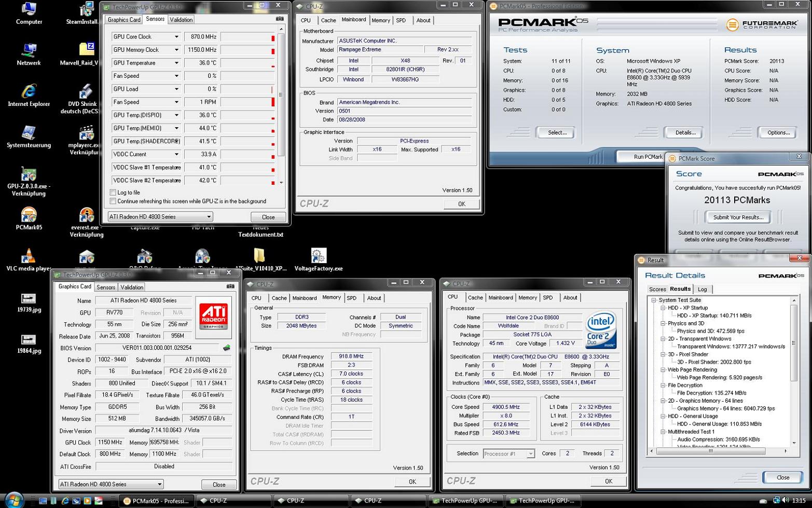Open GPU Core Clock sensor dropdown
The width and height of the screenshot is (812, 508).
tap(176, 37)
